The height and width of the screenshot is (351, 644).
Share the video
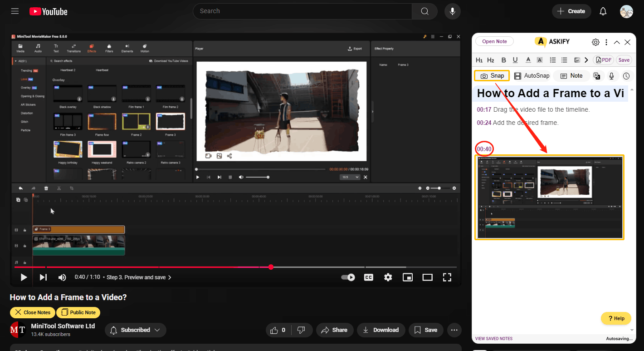[x=334, y=330]
